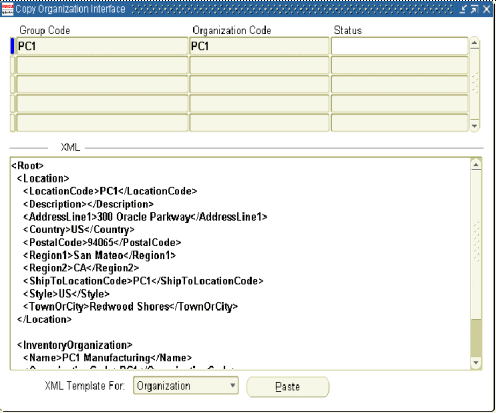Click the blue record indicator of the PC1 row
Viewport: 496px width, 413px height.
tap(12, 46)
